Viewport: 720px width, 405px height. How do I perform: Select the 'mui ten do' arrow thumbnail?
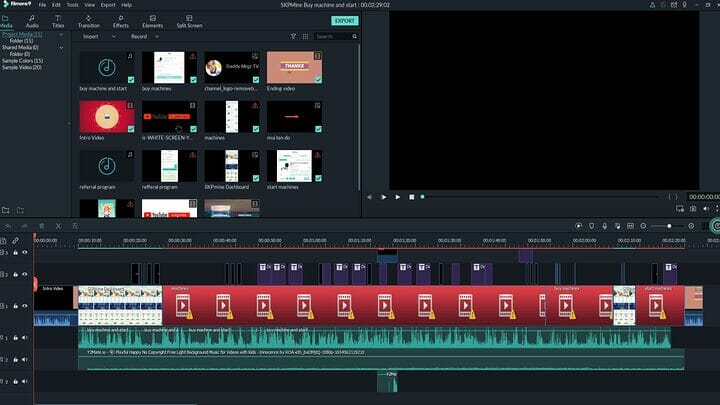point(294,117)
